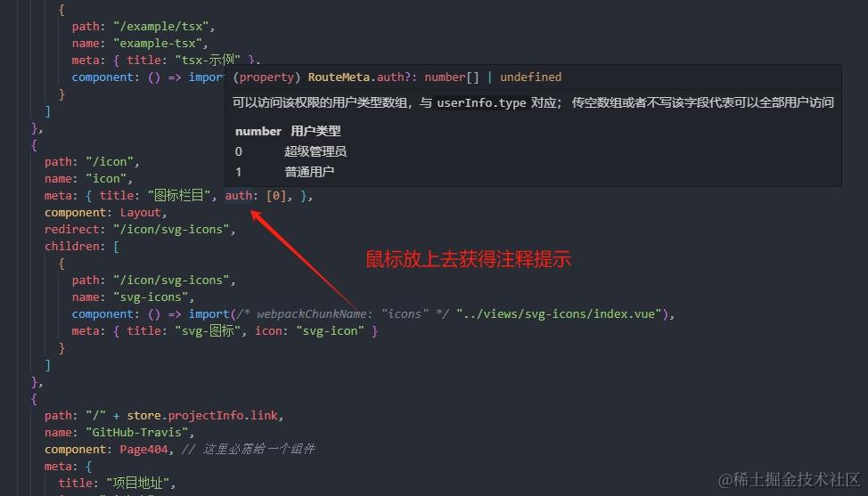Click the "/example/tsx" path string
The width and height of the screenshot is (868, 496).
point(161,27)
